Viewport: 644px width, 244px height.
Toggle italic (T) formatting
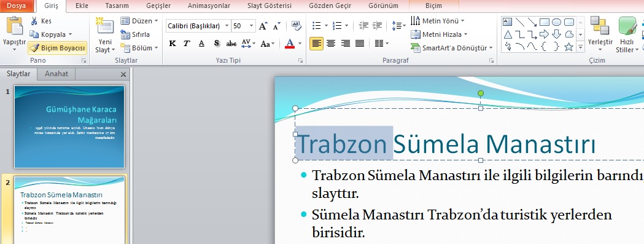(x=187, y=43)
